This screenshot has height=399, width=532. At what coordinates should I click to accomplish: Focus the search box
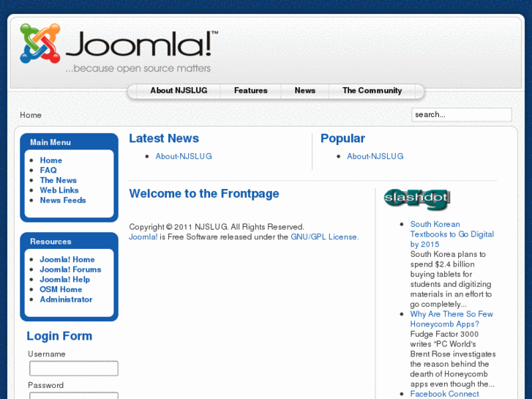point(462,115)
